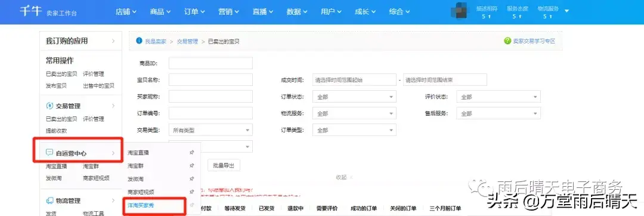Click the blue info icon before 我是卖家

point(139,41)
